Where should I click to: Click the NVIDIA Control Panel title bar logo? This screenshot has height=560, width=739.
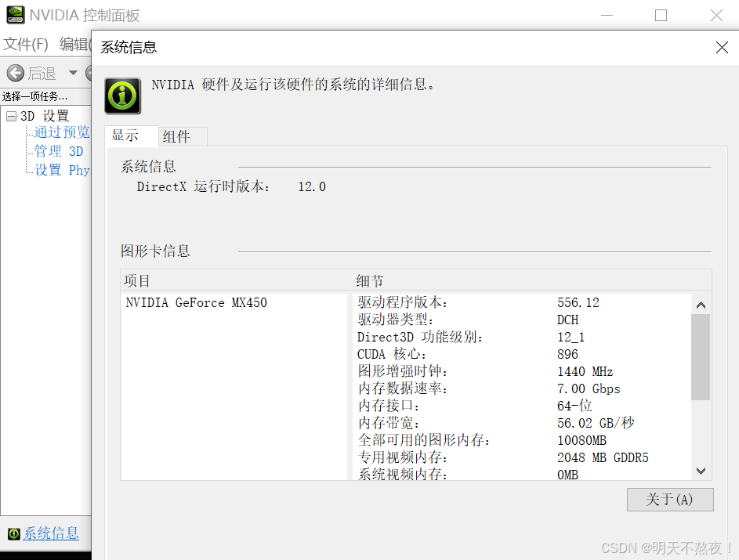16,15
